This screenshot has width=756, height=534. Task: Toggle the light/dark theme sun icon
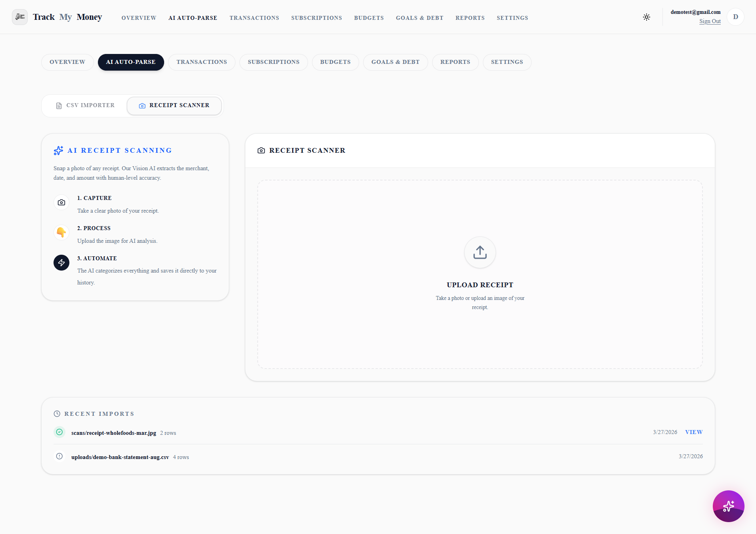647,17
